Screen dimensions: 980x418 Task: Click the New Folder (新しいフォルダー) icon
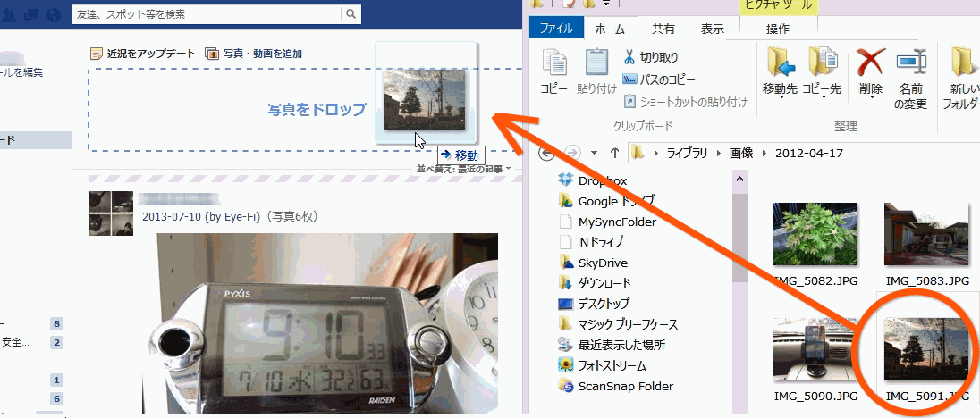(964, 64)
